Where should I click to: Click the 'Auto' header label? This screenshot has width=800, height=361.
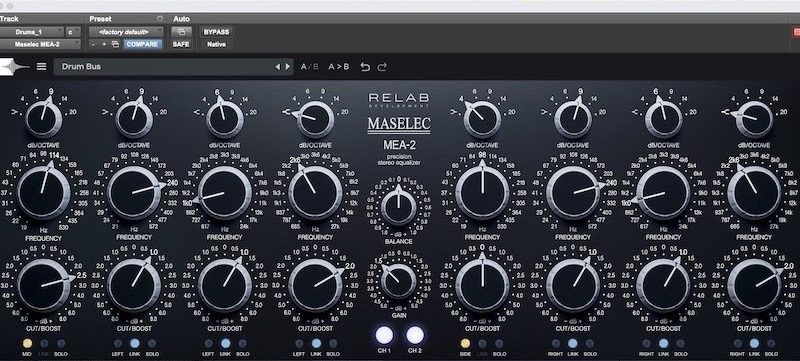click(181, 19)
